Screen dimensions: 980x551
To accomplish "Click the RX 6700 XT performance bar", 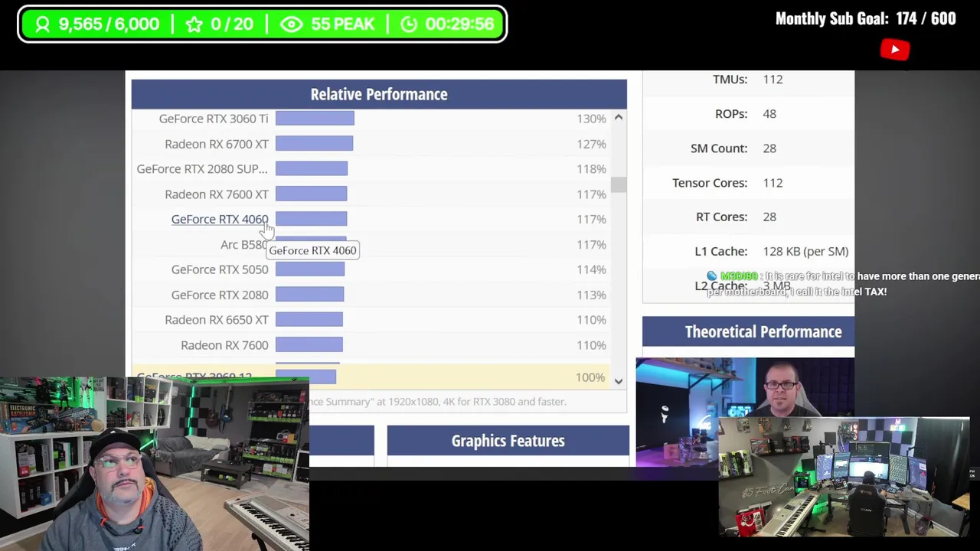I will [x=314, y=144].
